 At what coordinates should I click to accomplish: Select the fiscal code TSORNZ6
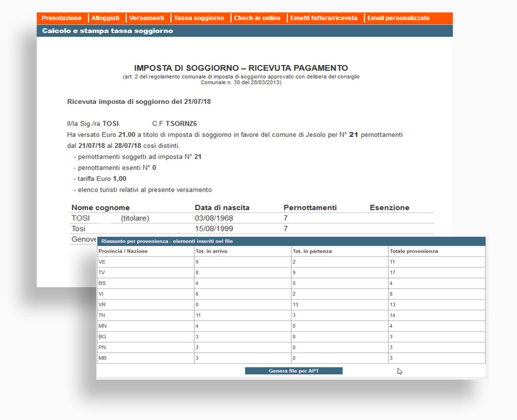(x=181, y=124)
